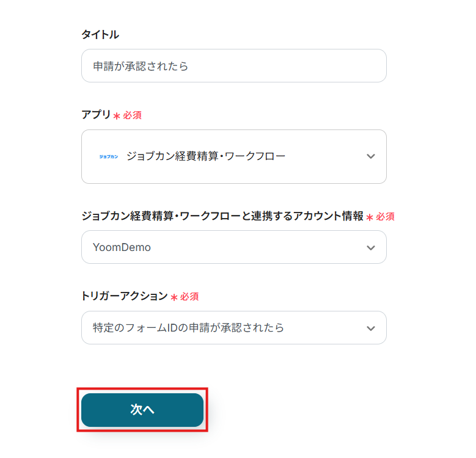The height and width of the screenshot is (458, 476).
Task: Click the chevron arrow in the アプリ selector
Action: coord(370,156)
